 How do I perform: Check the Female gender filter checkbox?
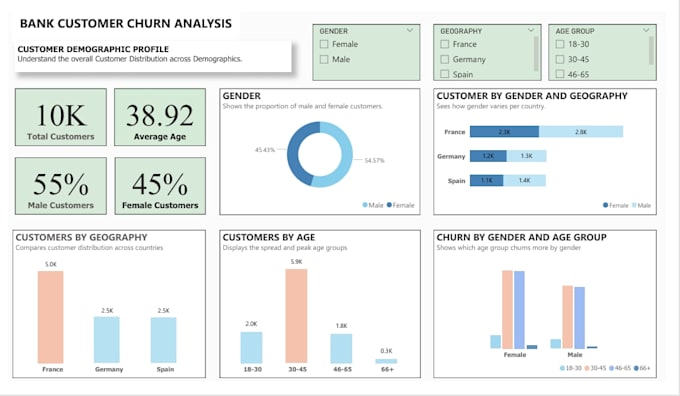pos(324,44)
